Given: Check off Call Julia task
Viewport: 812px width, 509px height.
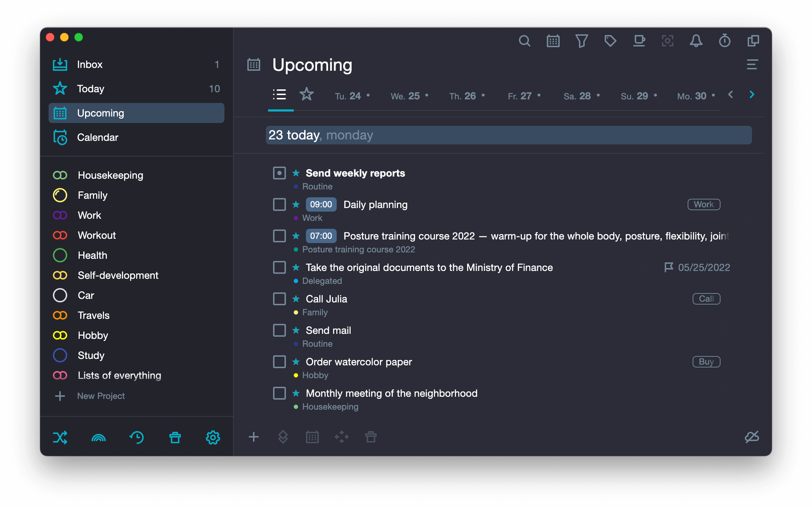Looking at the screenshot, I should click(x=279, y=299).
